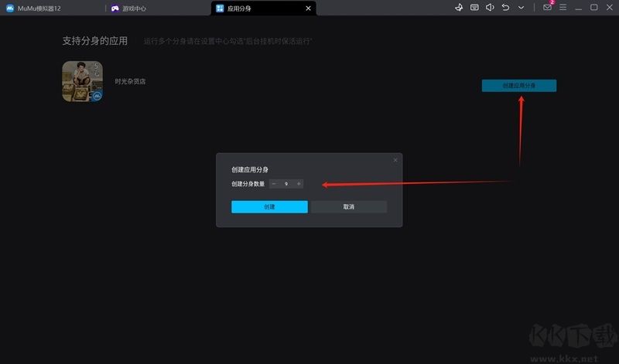Viewport: 619px width, 364px height.
Task: Click the 时光杂货店 app thumbnail
Action: point(82,82)
